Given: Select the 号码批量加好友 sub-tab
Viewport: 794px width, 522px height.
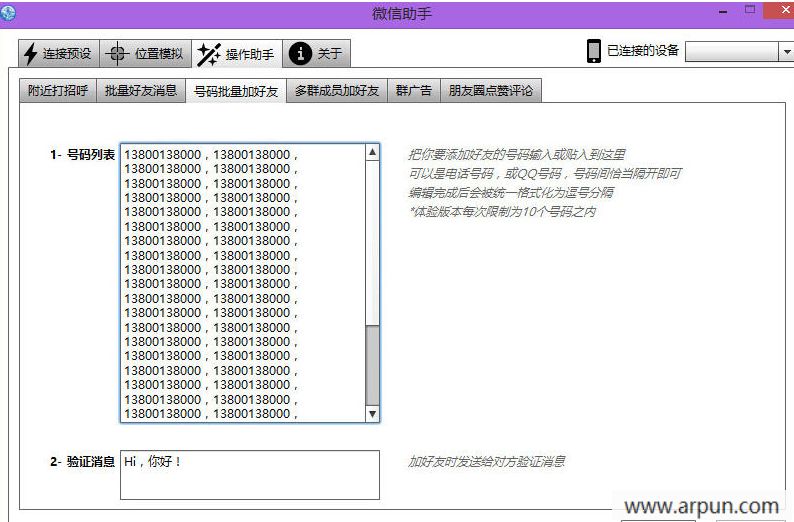Looking at the screenshot, I should coord(236,91).
